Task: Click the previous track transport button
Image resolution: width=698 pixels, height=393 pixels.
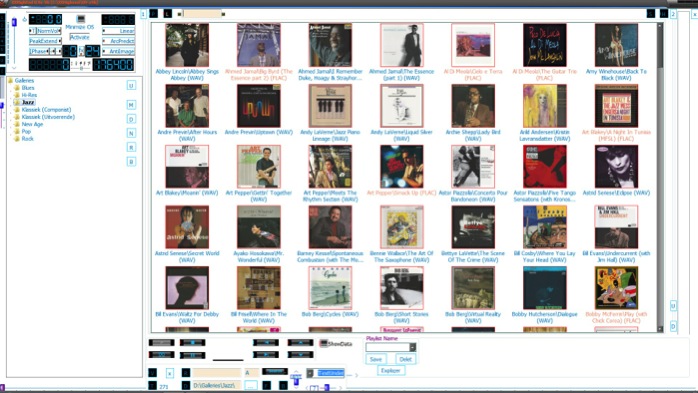Action: (266, 342)
